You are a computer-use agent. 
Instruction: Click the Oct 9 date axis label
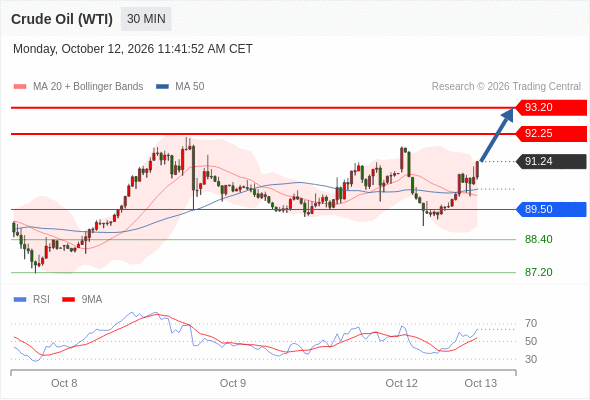coord(233,383)
